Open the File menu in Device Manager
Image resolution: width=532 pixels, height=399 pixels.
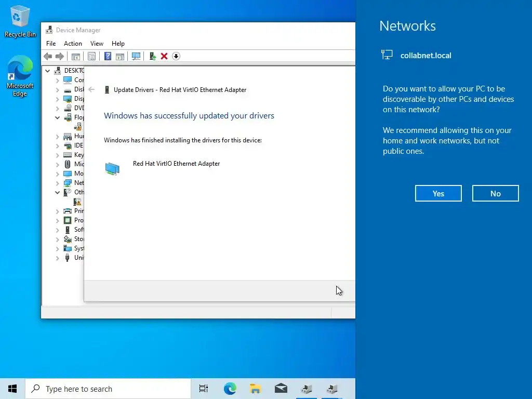51,44
